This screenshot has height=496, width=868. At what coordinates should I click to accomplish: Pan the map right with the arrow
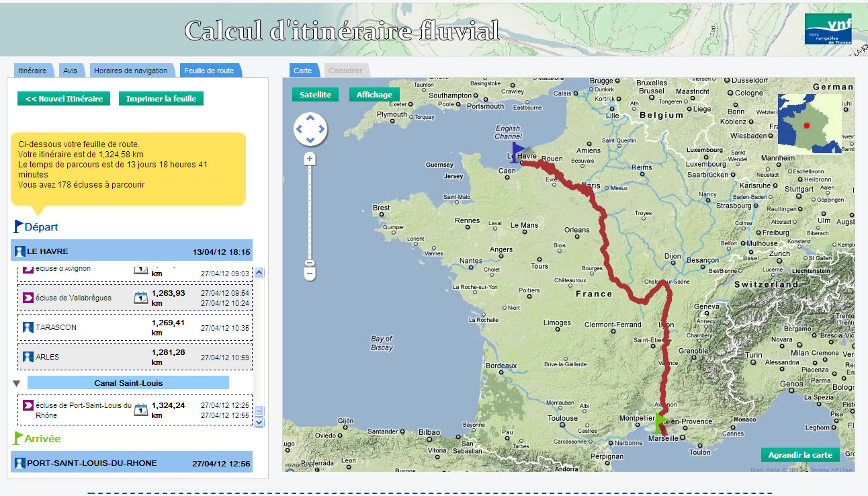click(320, 128)
